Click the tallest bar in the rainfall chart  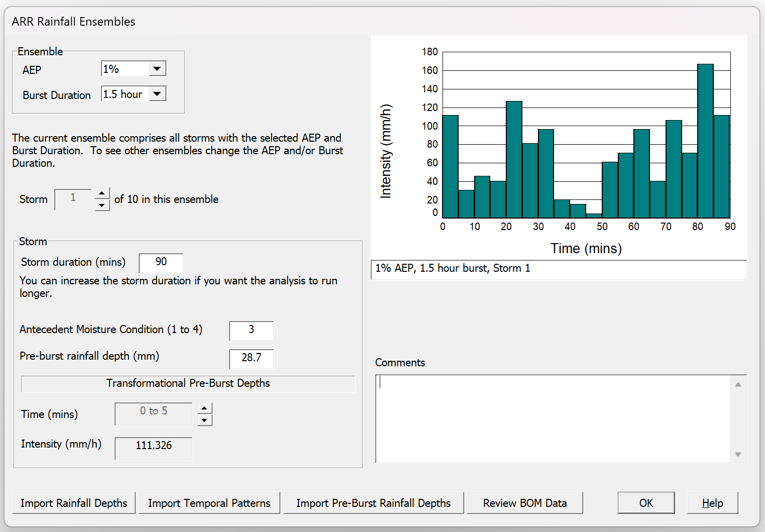click(705, 141)
